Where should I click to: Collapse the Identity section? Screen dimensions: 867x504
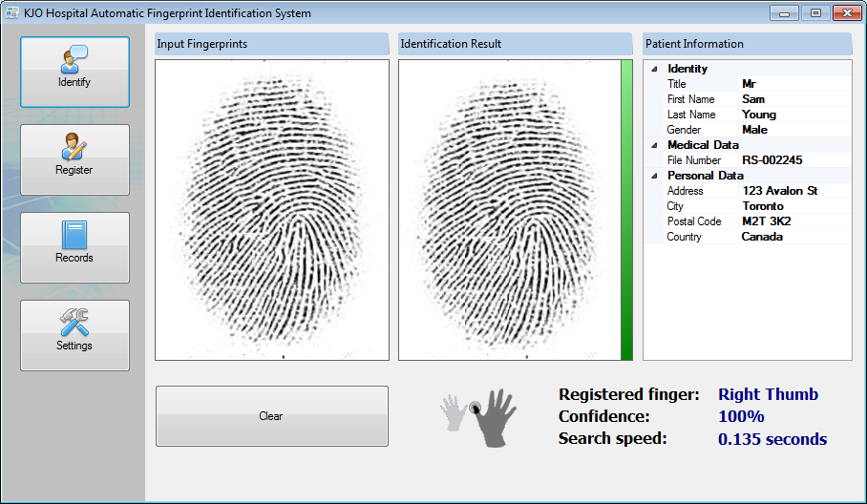pyautogui.click(x=654, y=69)
